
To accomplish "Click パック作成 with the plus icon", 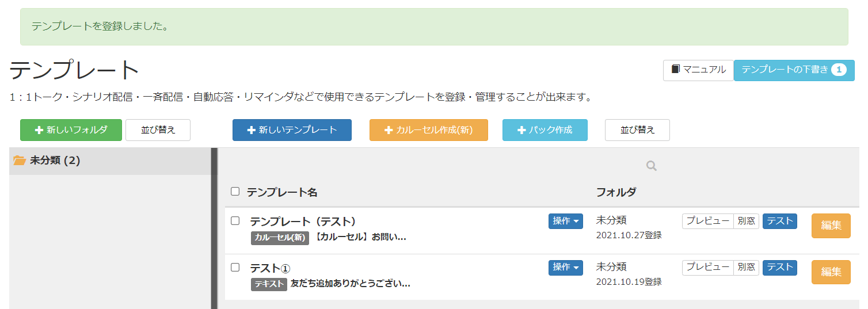I will [545, 130].
